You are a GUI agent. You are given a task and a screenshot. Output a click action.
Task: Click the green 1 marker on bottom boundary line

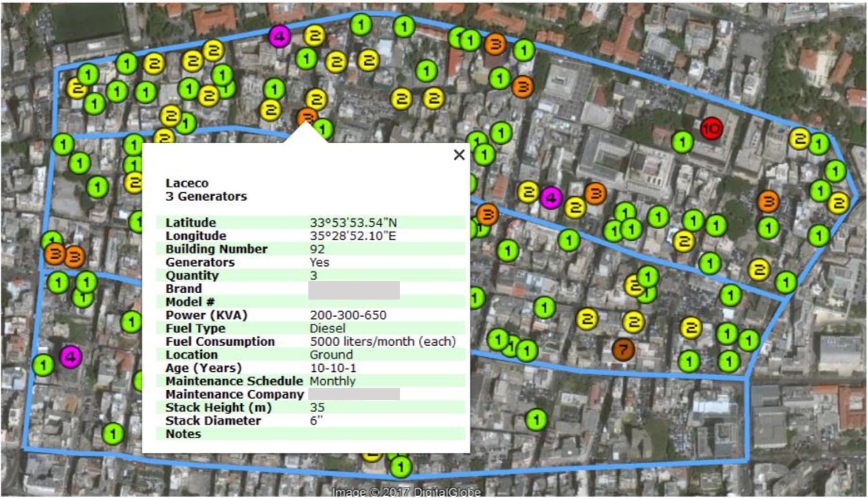(x=400, y=466)
